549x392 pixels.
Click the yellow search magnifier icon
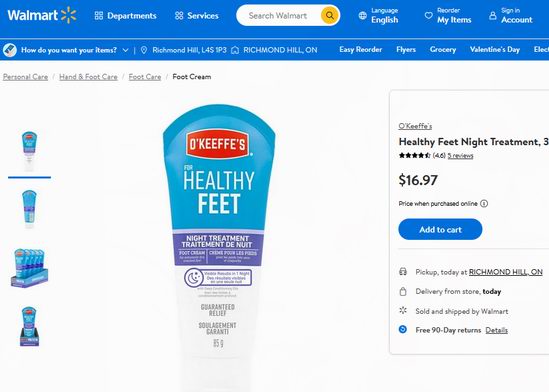coord(329,15)
